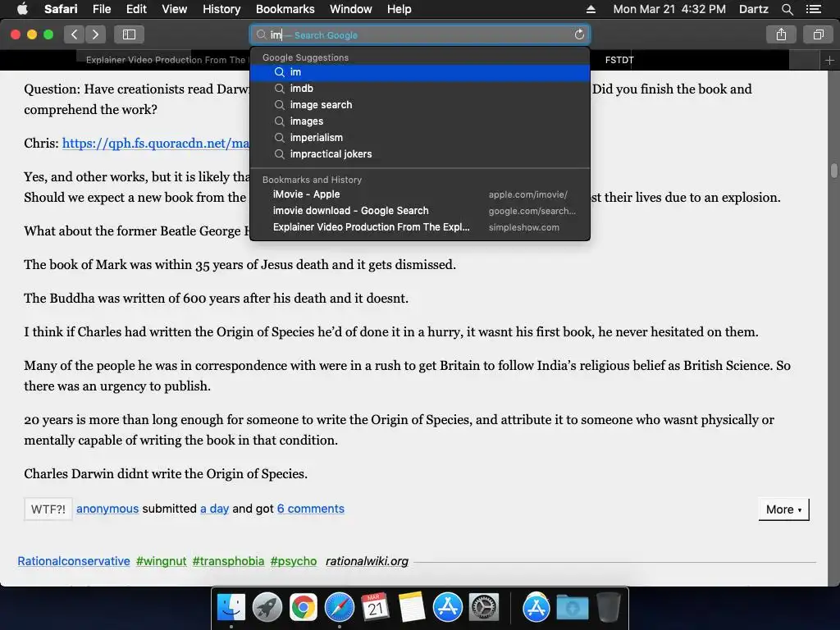This screenshot has width=840, height=630.
Task: Open the '6 comments' link
Action: click(311, 509)
